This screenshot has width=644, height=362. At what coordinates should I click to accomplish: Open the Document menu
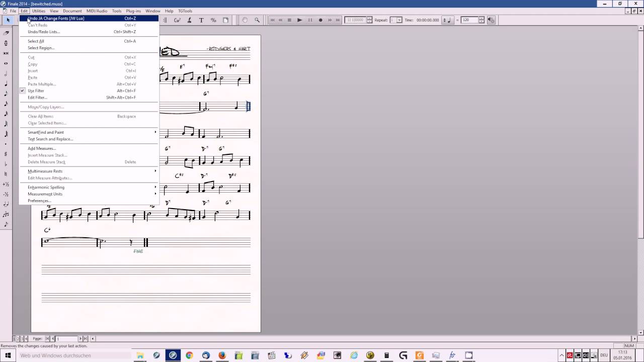(72, 11)
